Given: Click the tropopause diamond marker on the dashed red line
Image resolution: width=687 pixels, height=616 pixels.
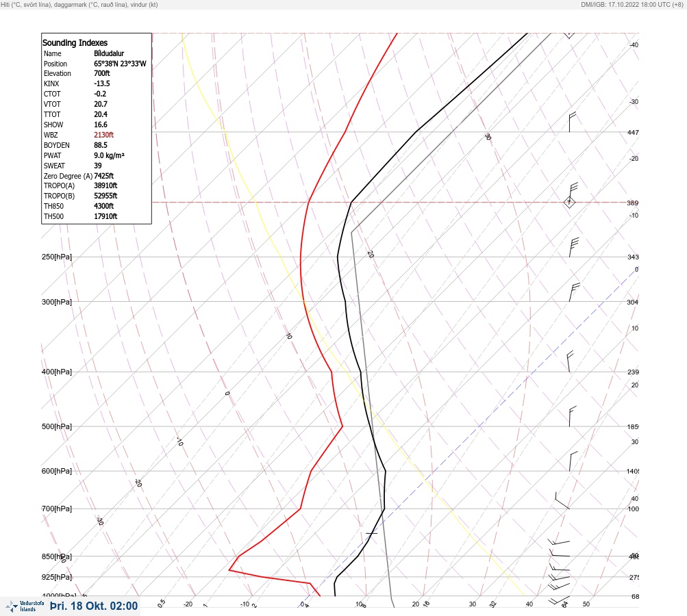Looking at the screenshot, I should tap(569, 202).
